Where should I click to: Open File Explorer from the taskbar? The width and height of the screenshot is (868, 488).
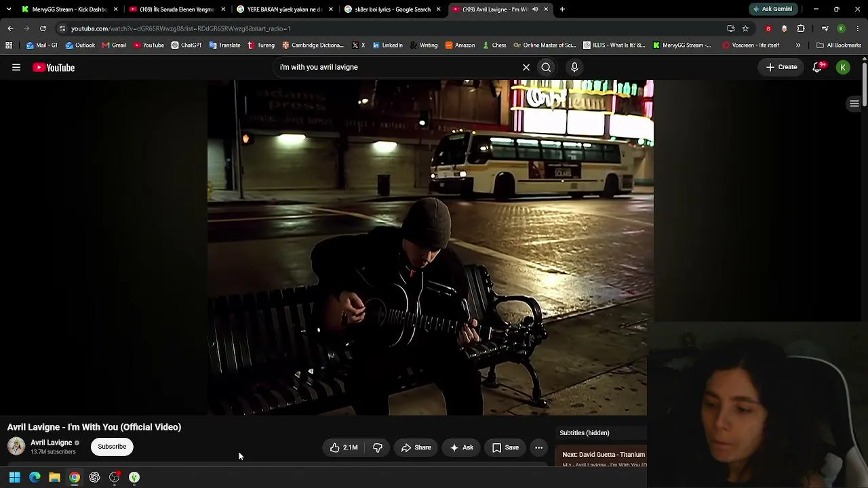(x=54, y=477)
